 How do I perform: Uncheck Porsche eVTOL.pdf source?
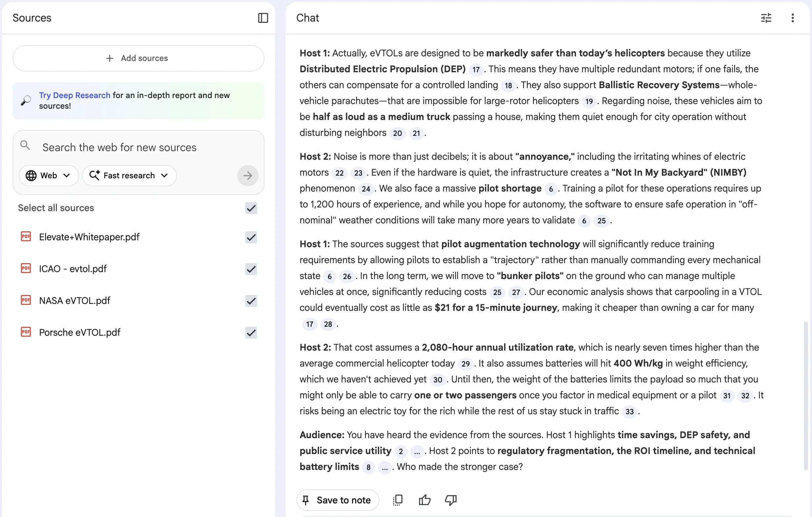click(251, 332)
